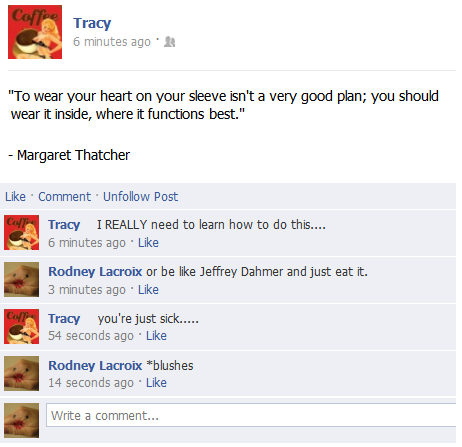Focus the "Write a comment..." field
This screenshot has height=447, width=462.
pos(251,415)
